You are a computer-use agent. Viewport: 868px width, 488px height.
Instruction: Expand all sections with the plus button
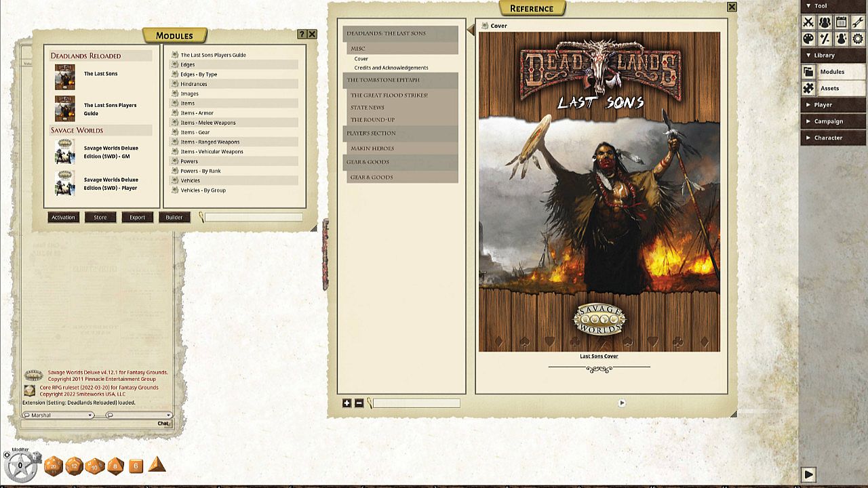point(347,403)
